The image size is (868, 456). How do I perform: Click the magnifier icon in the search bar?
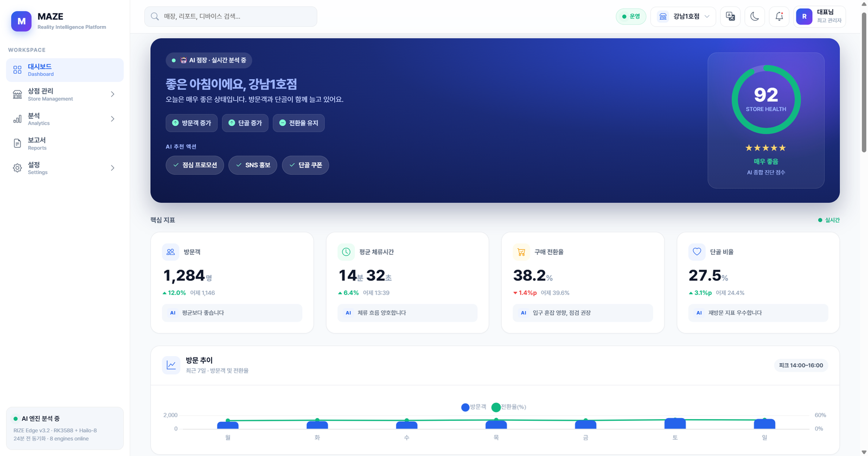click(x=155, y=16)
